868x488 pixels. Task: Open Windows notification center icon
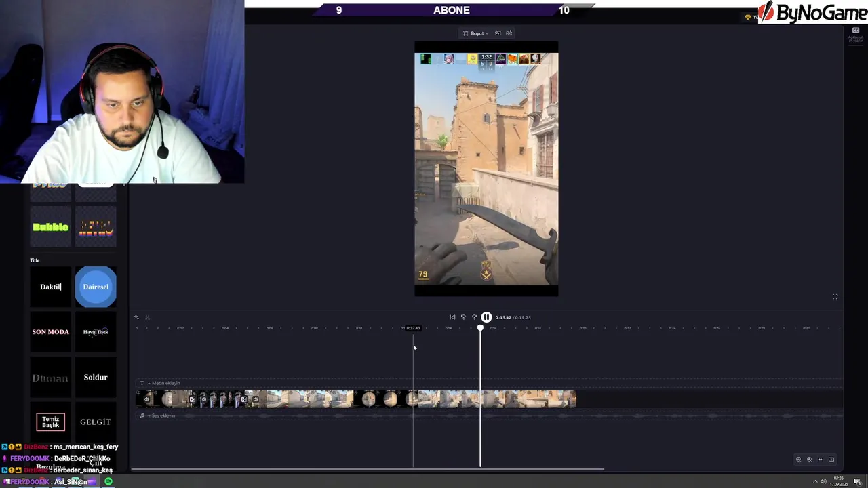[x=858, y=481]
